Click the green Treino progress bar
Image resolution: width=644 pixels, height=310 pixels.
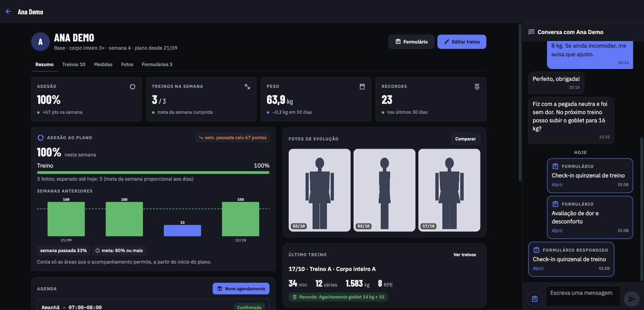153,172
